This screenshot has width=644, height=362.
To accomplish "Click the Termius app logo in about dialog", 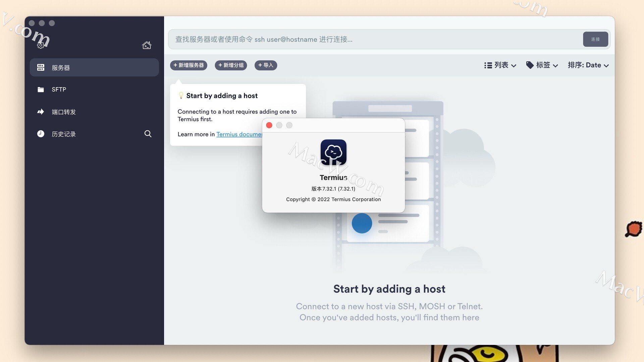I will pos(333,153).
